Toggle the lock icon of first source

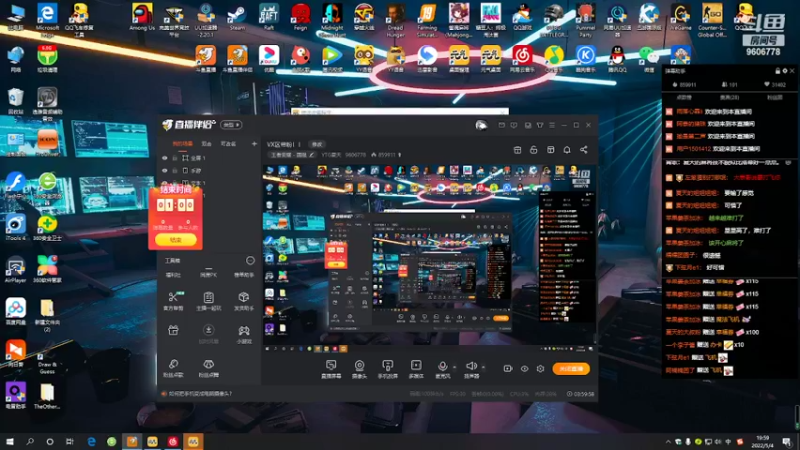coord(174,158)
